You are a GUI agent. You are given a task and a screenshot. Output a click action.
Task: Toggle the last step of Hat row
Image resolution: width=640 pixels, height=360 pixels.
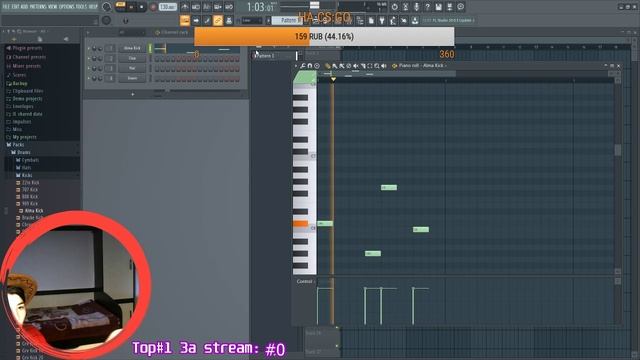coord(237,68)
